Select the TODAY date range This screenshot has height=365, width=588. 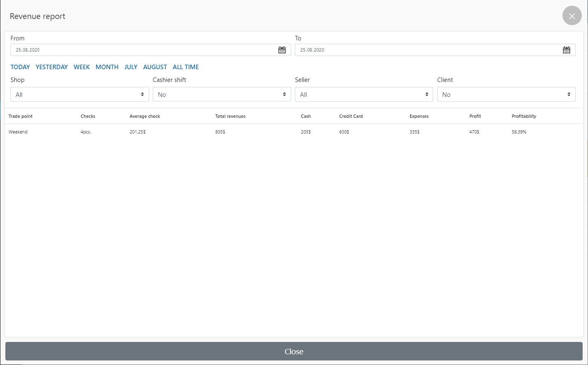point(20,67)
